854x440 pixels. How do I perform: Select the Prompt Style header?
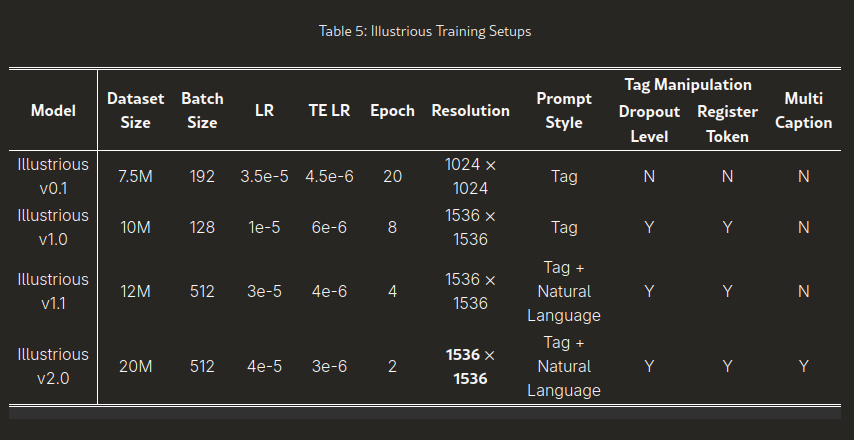[564, 111]
